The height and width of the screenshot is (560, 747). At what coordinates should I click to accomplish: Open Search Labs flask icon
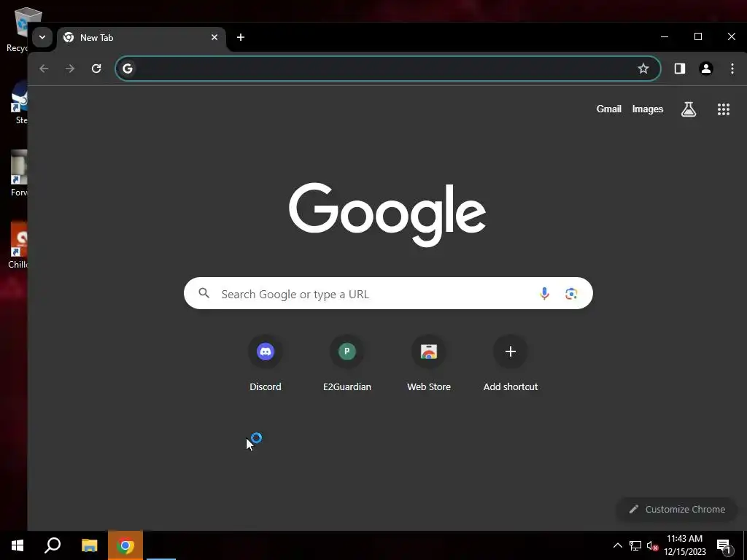[689, 109]
